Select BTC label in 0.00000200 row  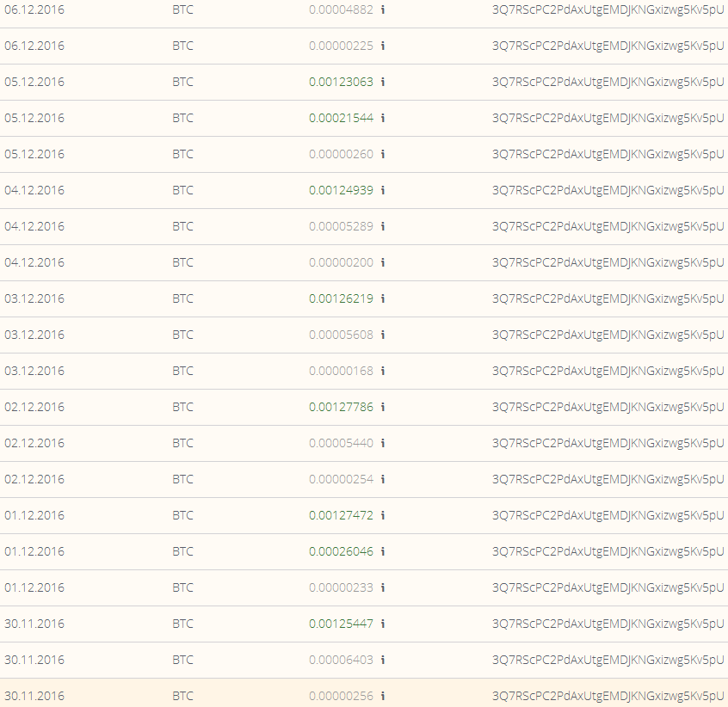coord(183,262)
